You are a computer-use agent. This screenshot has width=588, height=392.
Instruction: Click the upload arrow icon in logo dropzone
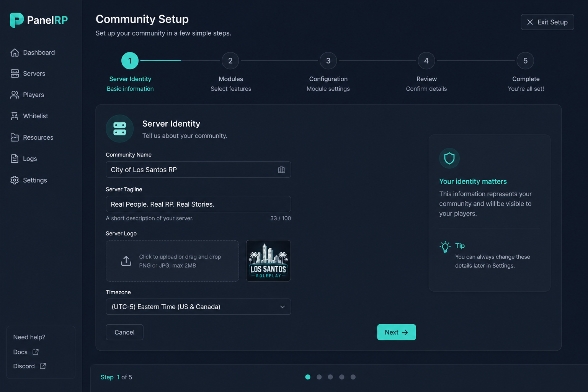126,261
